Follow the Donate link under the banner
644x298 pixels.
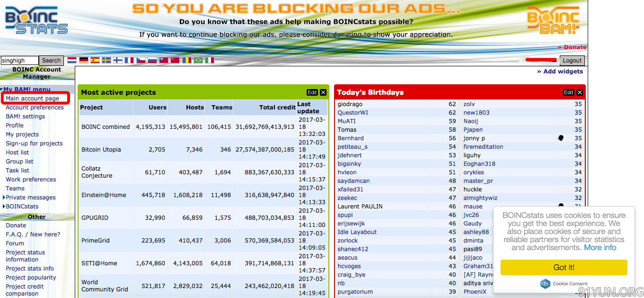click(572, 47)
